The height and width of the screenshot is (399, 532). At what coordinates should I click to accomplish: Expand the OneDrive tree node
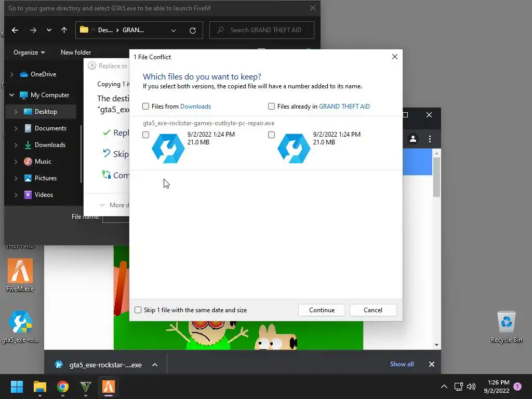[x=12, y=74]
